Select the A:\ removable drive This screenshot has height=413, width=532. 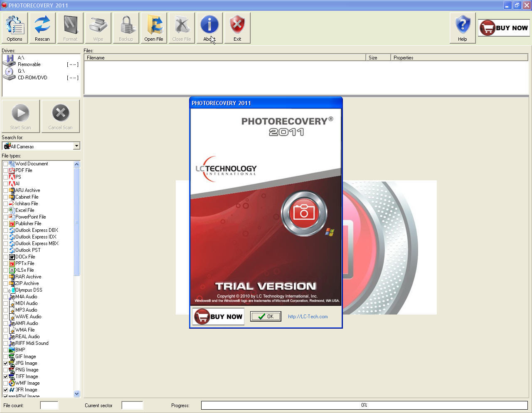point(41,61)
